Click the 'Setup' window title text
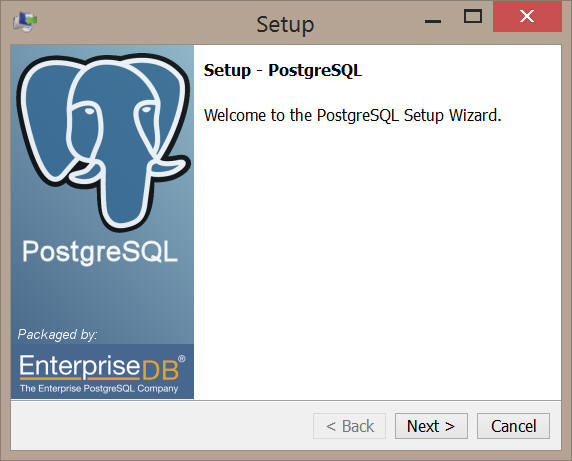Viewport: 572px width, 461px height. click(285, 25)
